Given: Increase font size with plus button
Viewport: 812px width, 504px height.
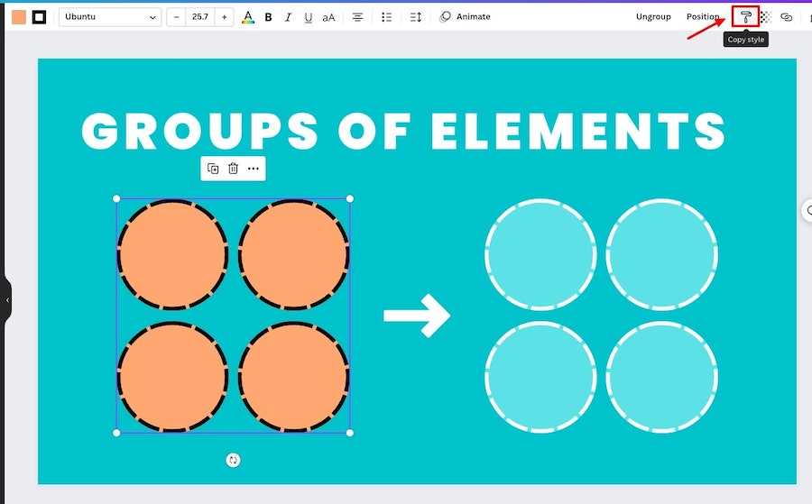Looking at the screenshot, I should 224,17.
